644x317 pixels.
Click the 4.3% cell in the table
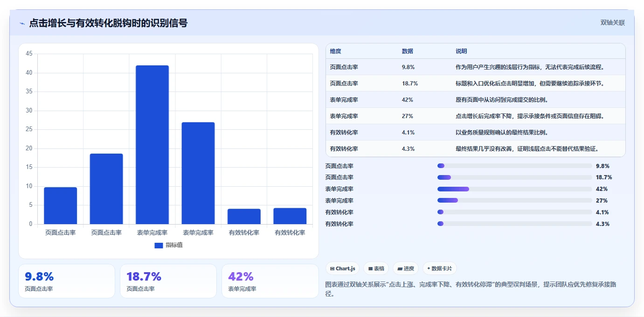pyautogui.click(x=408, y=149)
